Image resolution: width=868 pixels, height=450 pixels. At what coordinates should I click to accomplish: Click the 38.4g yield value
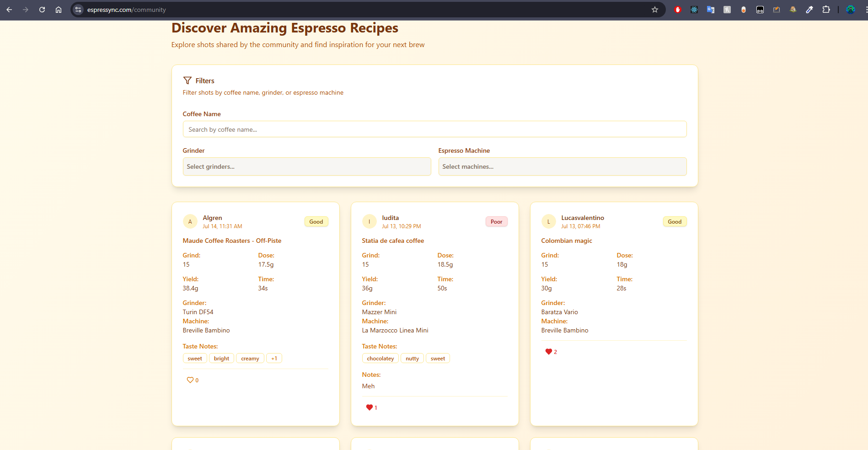[x=191, y=288]
